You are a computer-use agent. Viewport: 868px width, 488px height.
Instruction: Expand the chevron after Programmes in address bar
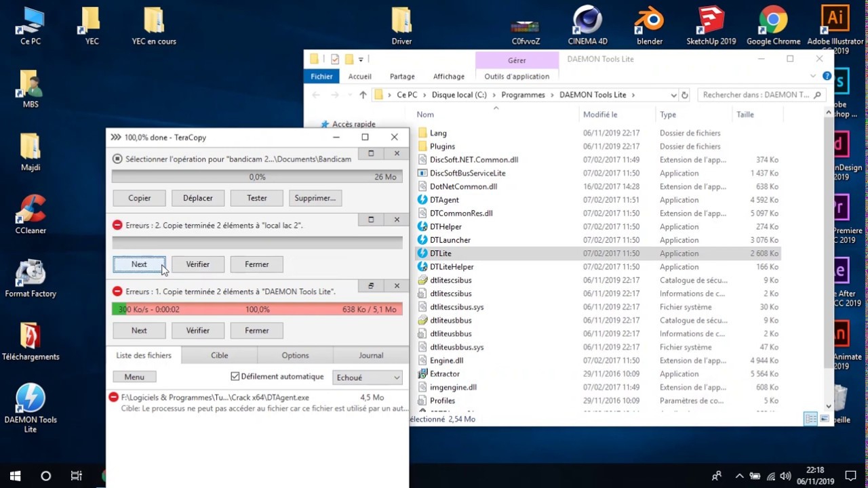552,95
